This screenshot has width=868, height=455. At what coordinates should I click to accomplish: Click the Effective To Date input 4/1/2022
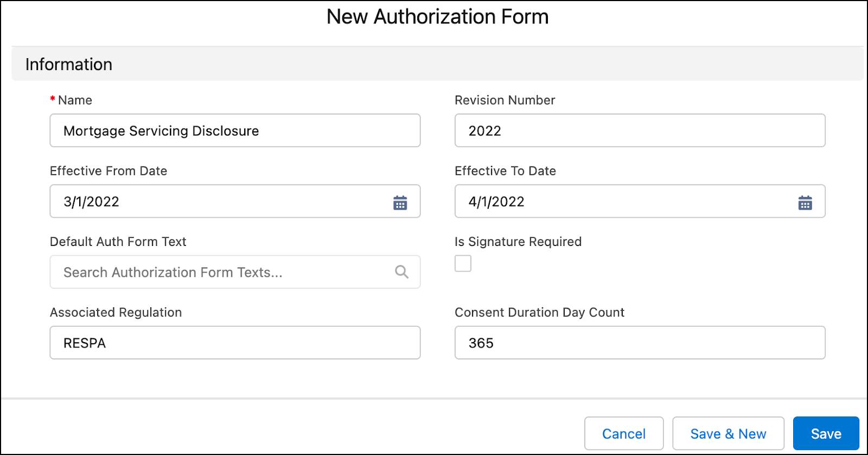[x=640, y=201]
